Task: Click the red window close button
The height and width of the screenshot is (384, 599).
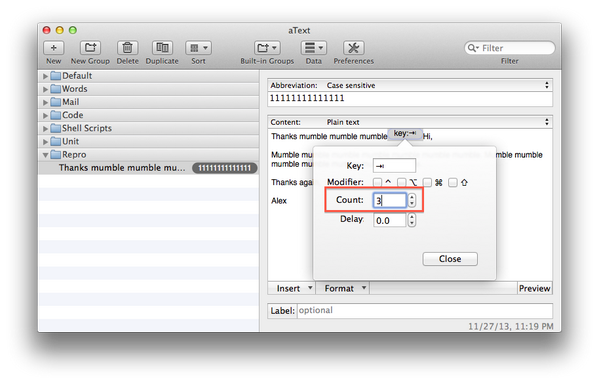Action: pyautogui.click(x=47, y=30)
